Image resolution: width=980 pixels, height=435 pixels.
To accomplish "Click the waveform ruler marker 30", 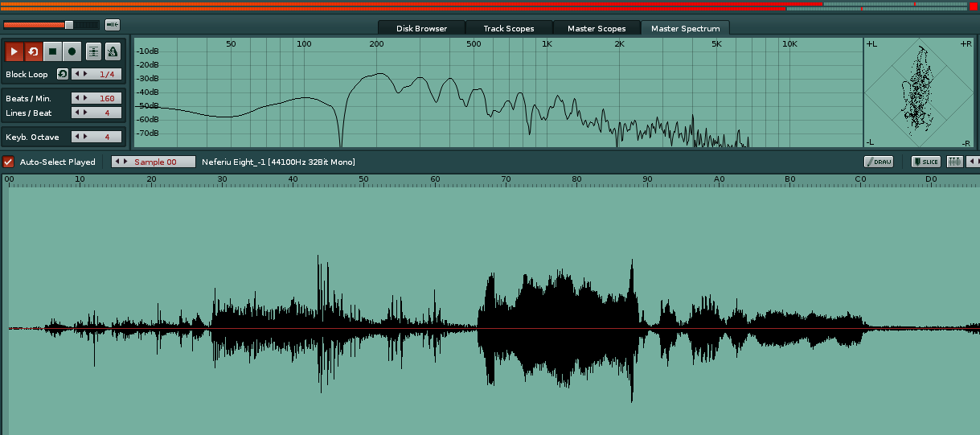I will click(x=222, y=179).
